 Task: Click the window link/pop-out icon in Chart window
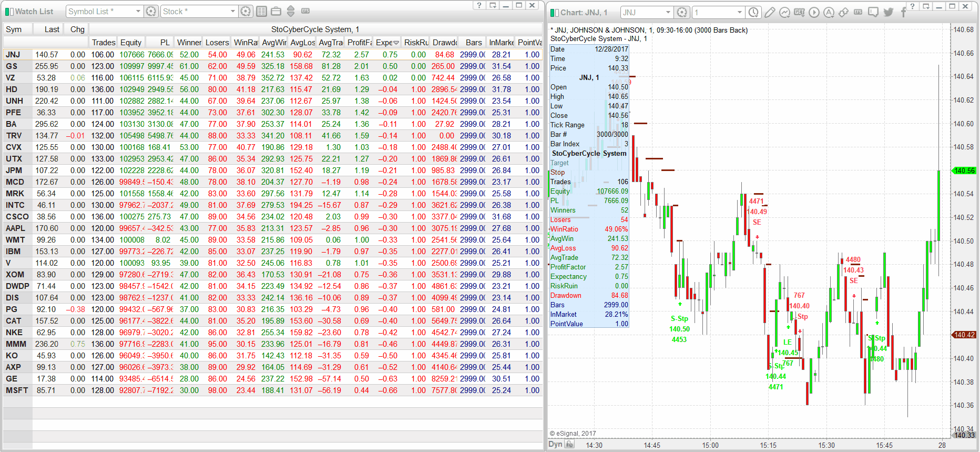(926, 6)
